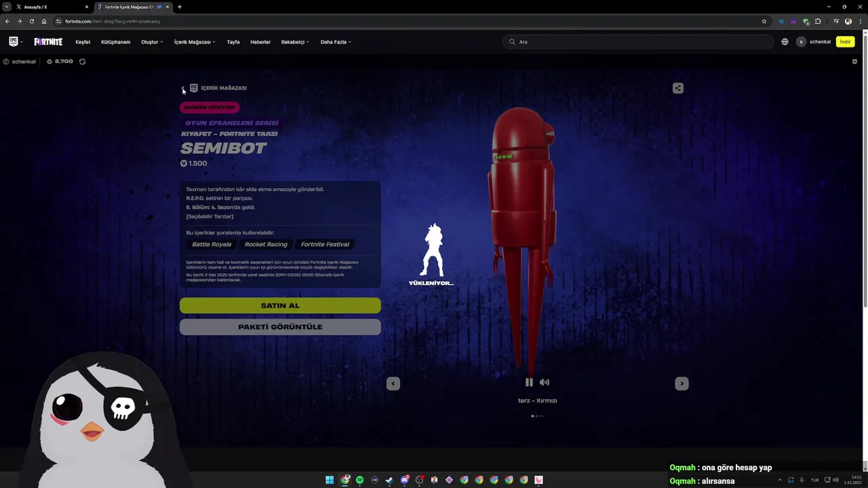Expand the Oluştur menu
This screenshot has height=488, width=868.
tap(161, 42)
